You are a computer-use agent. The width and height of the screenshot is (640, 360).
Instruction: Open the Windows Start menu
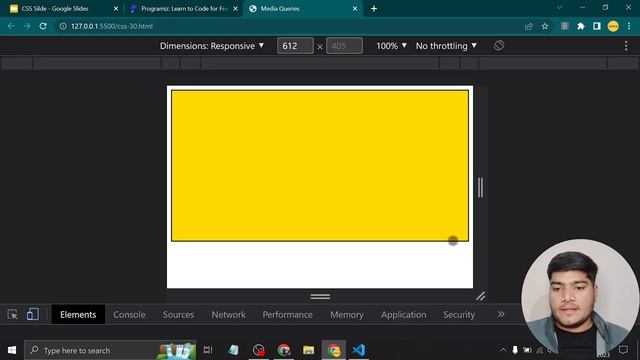click(12, 350)
